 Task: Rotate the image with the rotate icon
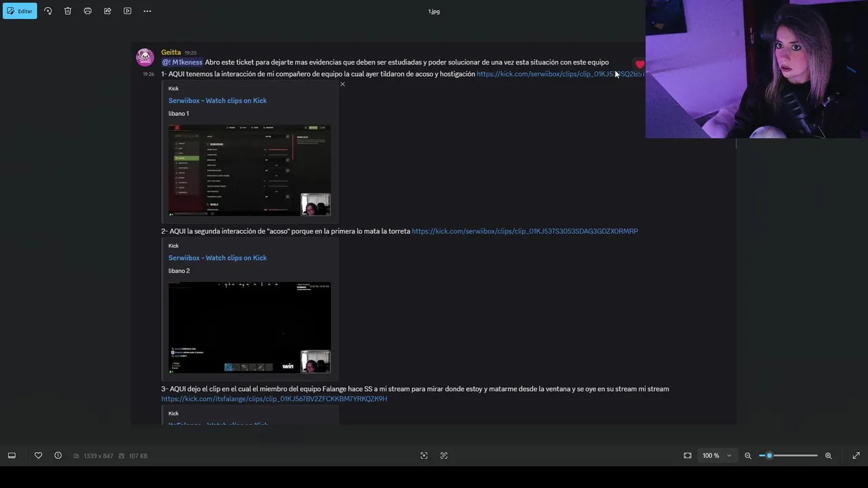click(47, 11)
